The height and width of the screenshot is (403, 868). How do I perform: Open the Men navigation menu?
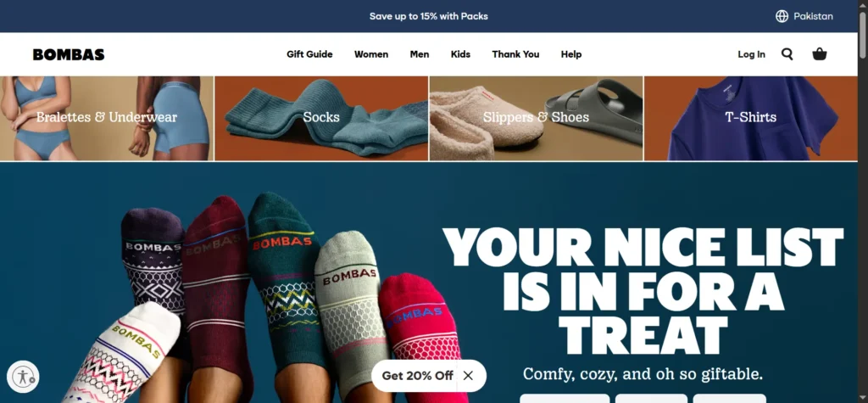419,54
